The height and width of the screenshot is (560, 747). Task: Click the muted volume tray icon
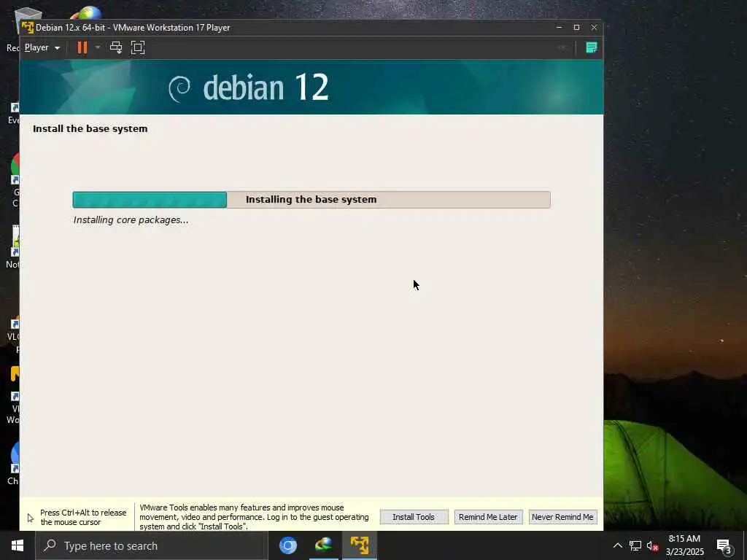[x=652, y=545]
